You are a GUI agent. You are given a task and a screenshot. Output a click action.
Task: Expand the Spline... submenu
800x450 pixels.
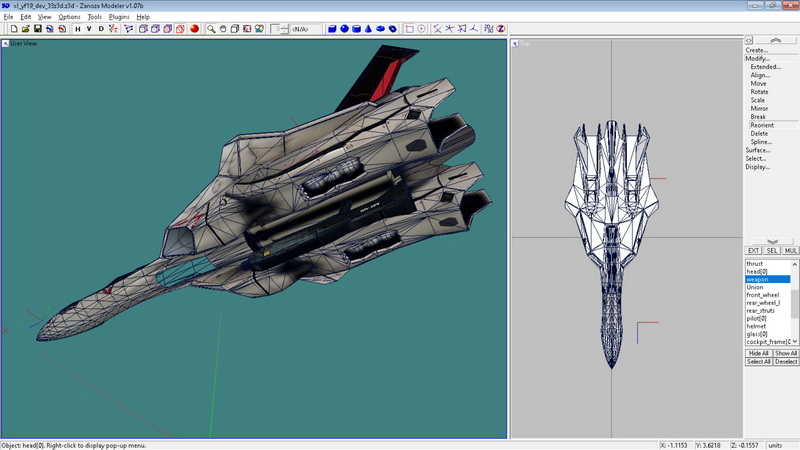pyautogui.click(x=761, y=142)
